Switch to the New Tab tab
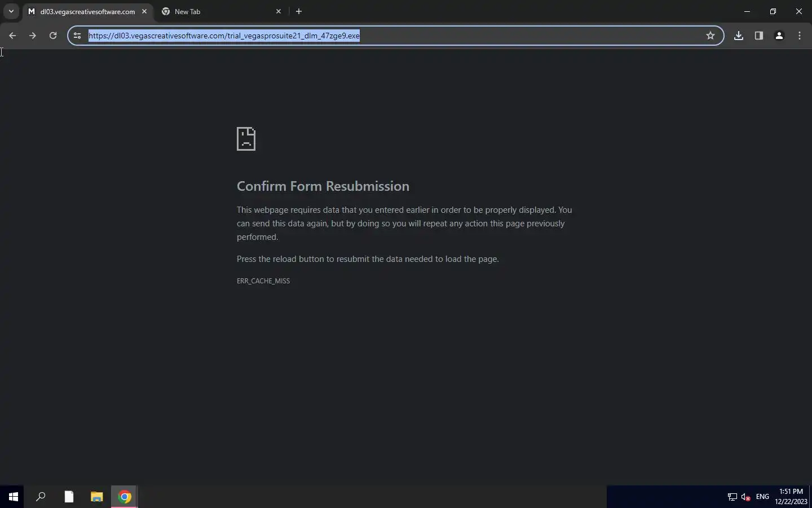Viewport: 812px width, 508px height. [221, 11]
